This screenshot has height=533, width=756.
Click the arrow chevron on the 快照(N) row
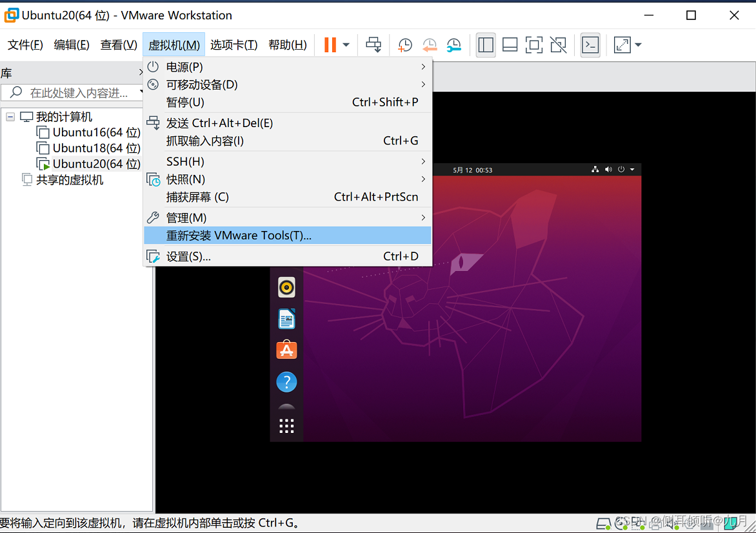point(423,179)
